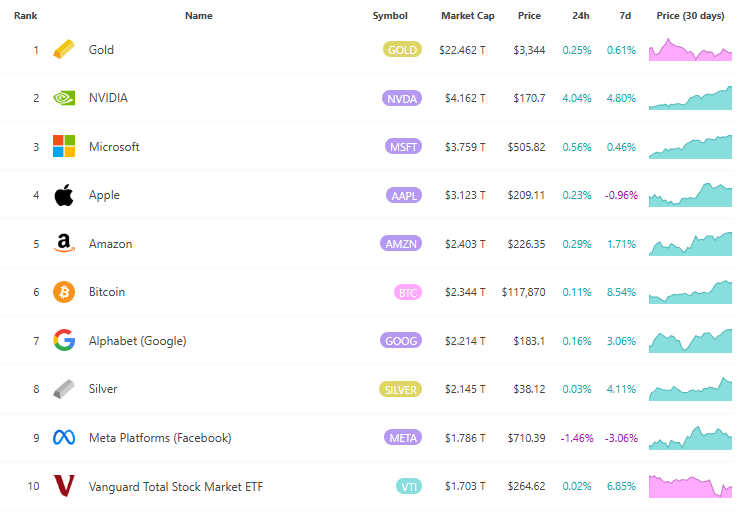Open the Silver asset link

pos(103,389)
